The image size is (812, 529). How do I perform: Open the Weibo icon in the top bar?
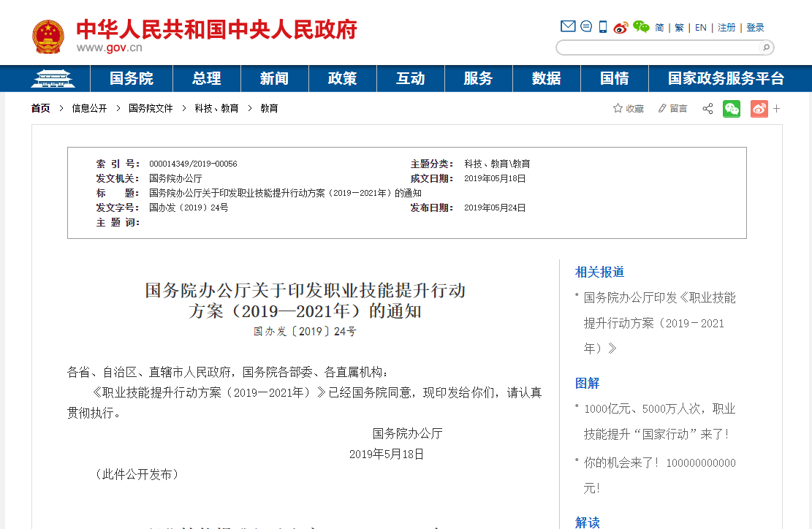(621, 27)
